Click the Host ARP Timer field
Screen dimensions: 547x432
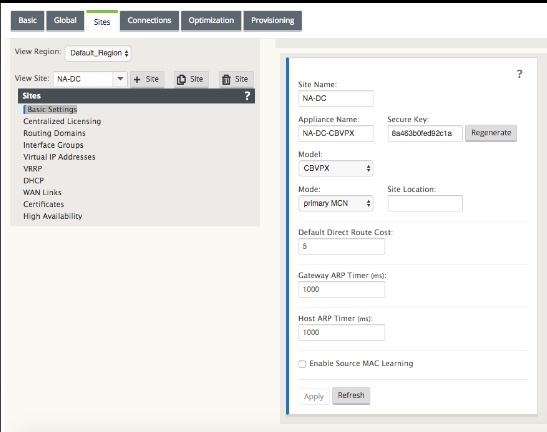[341, 332]
